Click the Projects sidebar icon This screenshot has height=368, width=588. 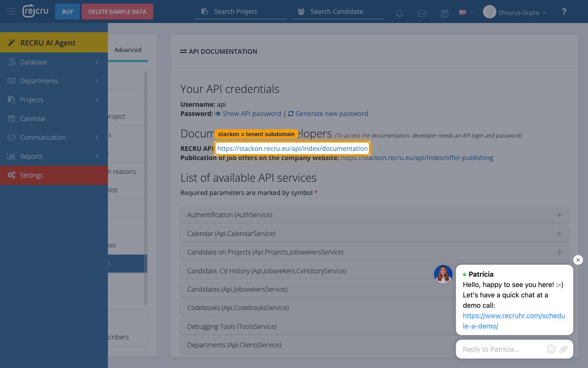coord(11,100)
